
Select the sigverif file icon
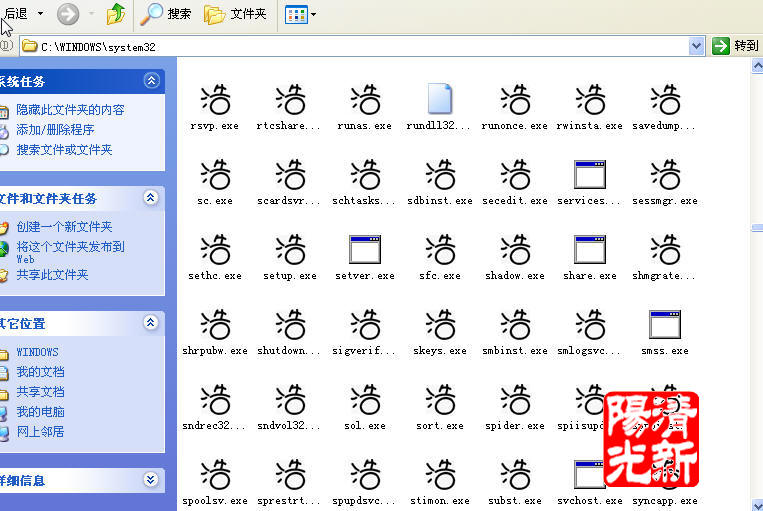pos(365,324)
